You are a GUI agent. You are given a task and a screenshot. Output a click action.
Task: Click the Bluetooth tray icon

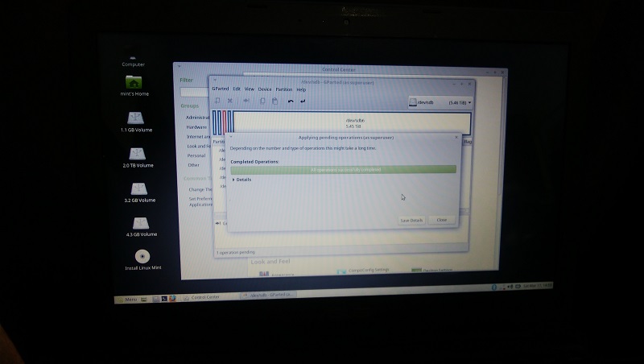click(x=494, y=287)
